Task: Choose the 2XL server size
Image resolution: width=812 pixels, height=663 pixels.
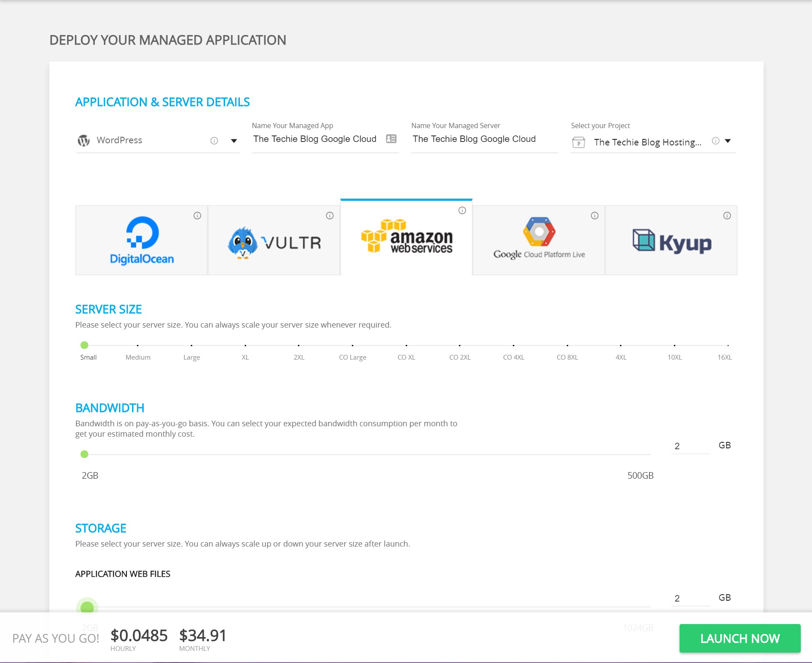Action: (299, 357)
